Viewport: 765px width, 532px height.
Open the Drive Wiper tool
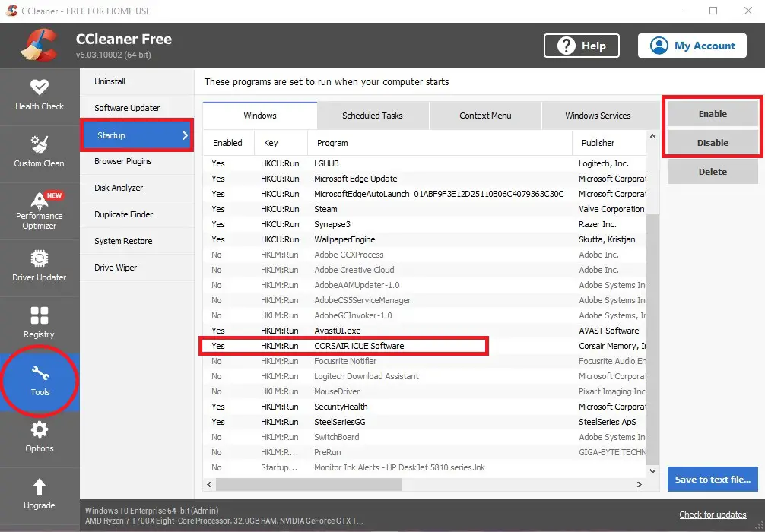click(137, 268)
